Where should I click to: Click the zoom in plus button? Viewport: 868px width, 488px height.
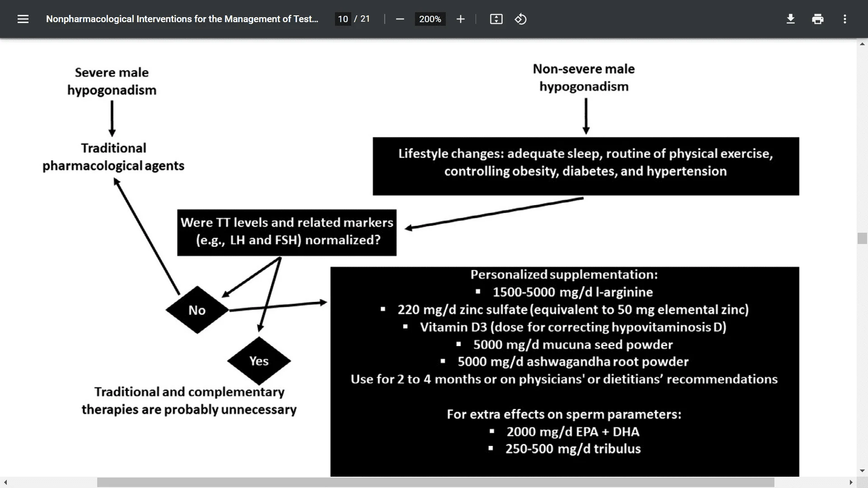[460, 19]
